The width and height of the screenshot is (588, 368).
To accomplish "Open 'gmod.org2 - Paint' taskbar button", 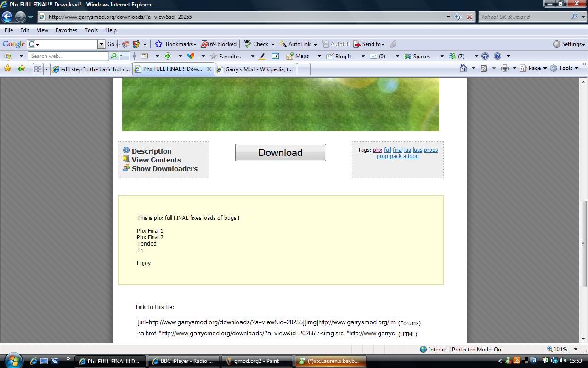I will [257, 361].
